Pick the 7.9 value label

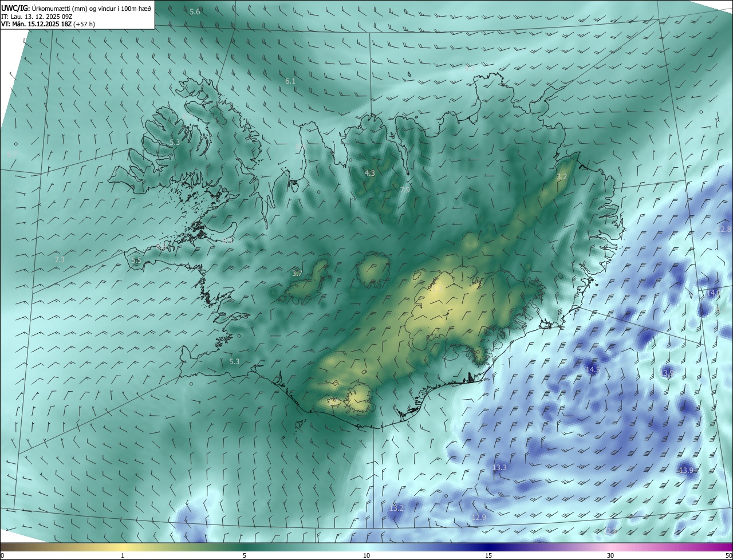tap(405, 190)
